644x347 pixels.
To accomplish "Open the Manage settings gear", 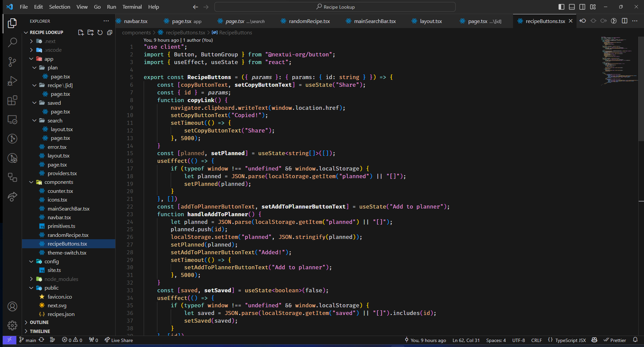I will click(x=12, y=325).
